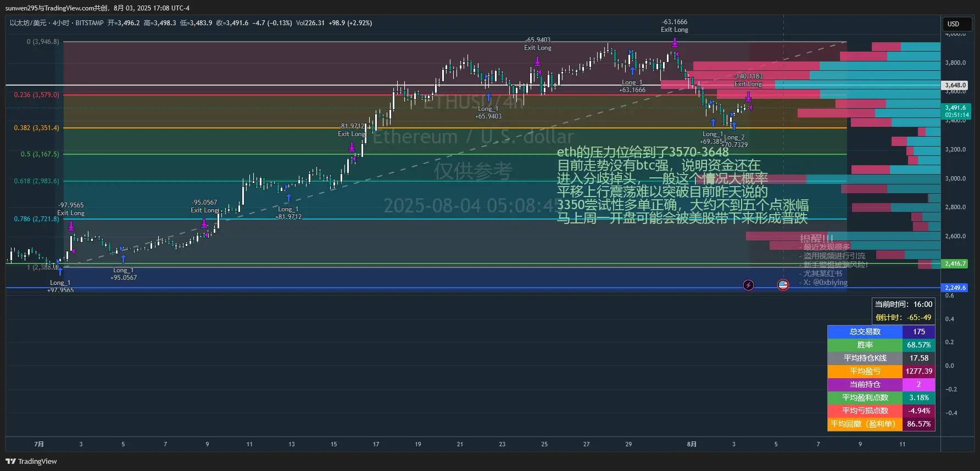Viewport: 980px width, 471px height.
Task: Click the 25 date on time axis
Action: tap(544, 444)
